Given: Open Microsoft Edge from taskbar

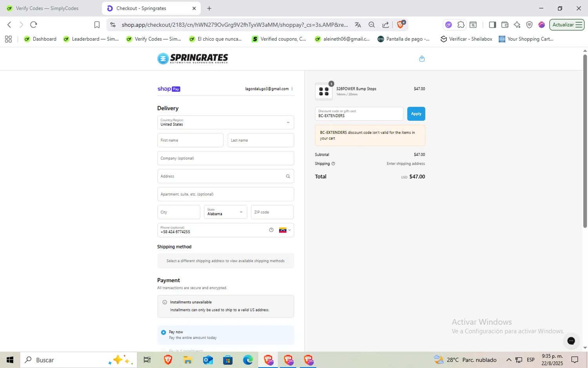Looking at the screenshot, I should point(248,360).
